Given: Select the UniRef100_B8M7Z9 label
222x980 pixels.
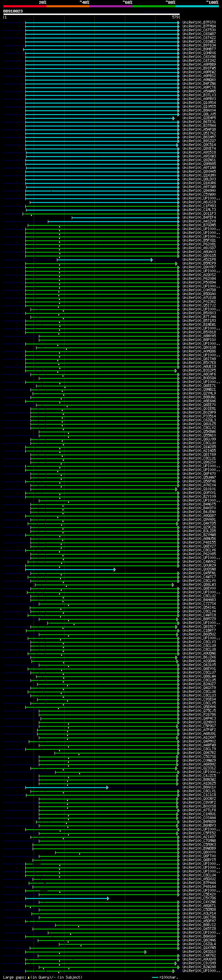Looking at the screenshot, I should point(199,619).
